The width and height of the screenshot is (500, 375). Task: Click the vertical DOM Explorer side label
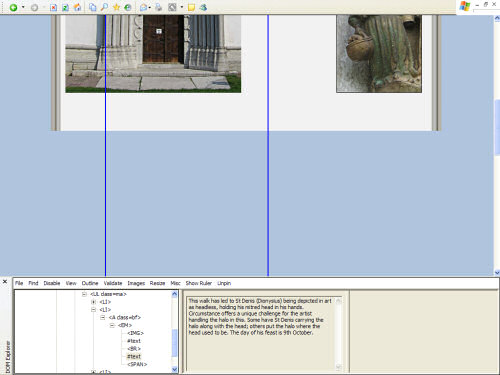pyautogui.click(x=8, y=357)
